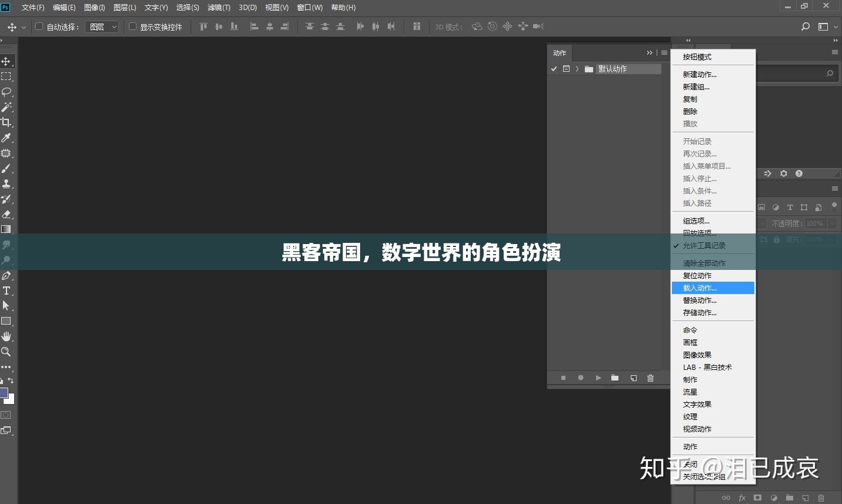Click search magnifier icon in options bar
842x504 pixels.
(x=806, y=26)
